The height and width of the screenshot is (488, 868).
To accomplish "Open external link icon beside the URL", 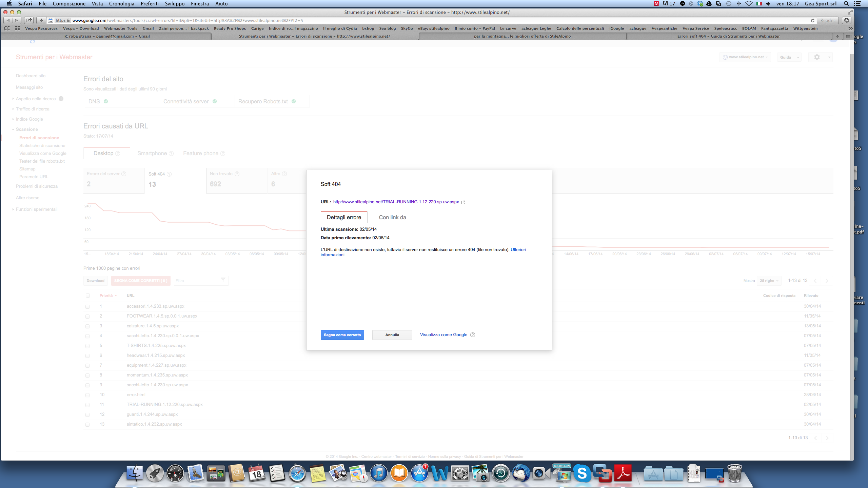I will [463, 202].
